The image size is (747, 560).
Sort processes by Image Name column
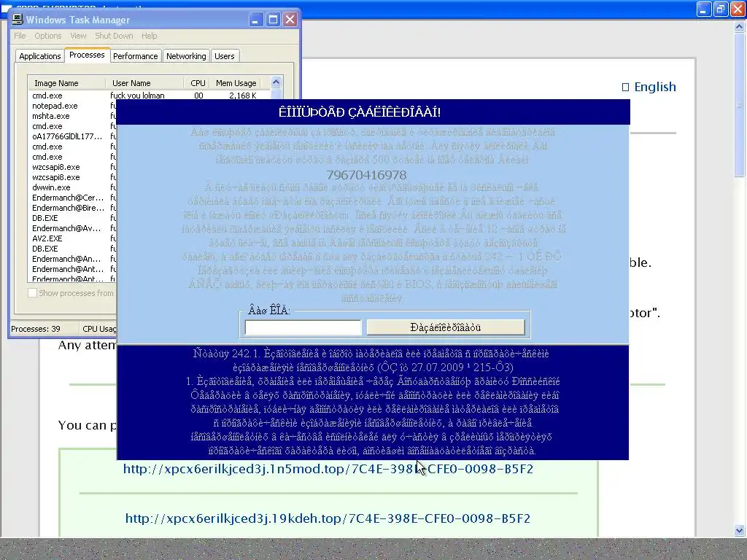coord(66,83)
